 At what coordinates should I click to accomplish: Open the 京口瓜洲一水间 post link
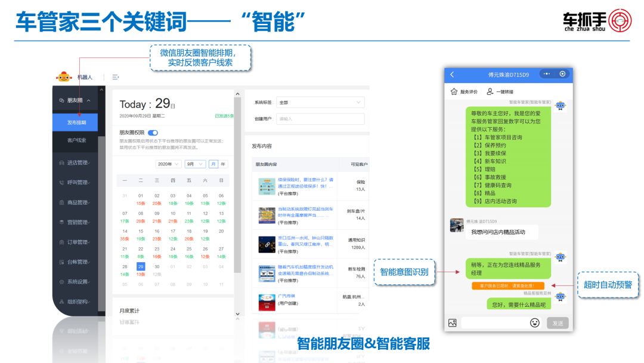(x=305, y=241)
